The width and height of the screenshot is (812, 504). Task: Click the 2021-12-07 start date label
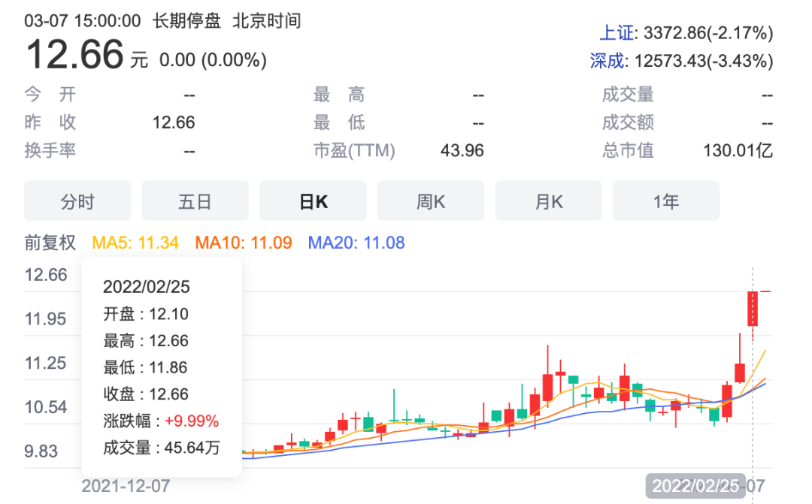click(126, 485)
